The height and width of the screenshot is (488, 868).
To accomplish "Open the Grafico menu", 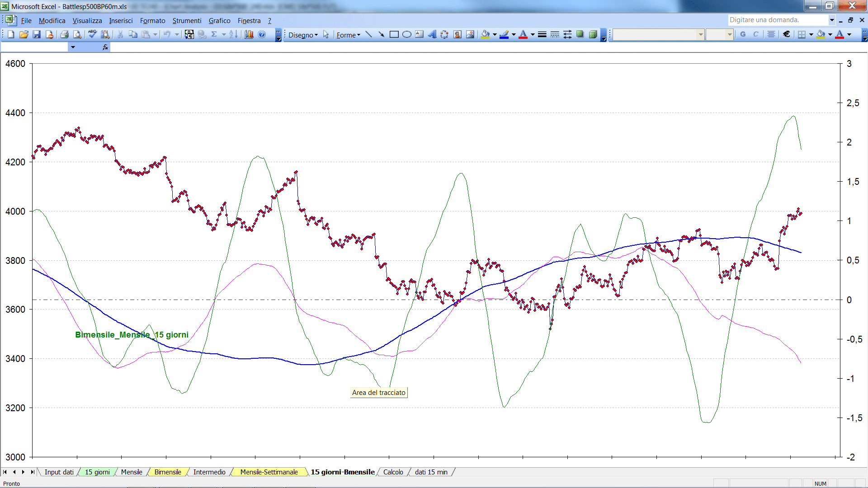I will (219, 21).
